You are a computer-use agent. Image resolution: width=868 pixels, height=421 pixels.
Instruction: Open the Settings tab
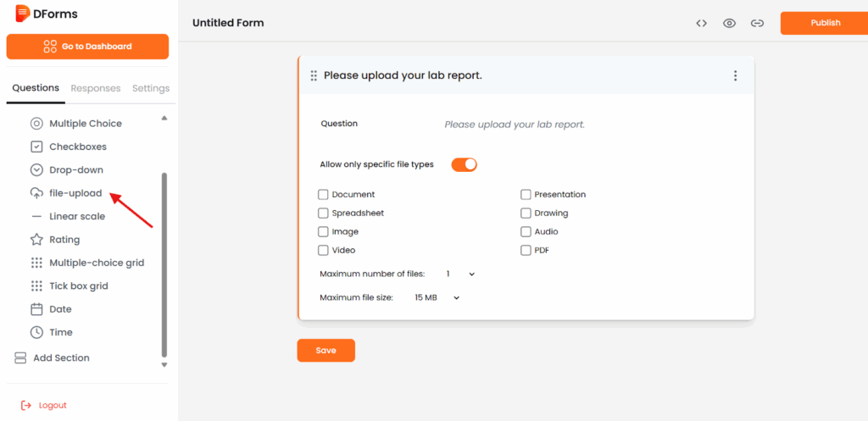click(151, 88)
